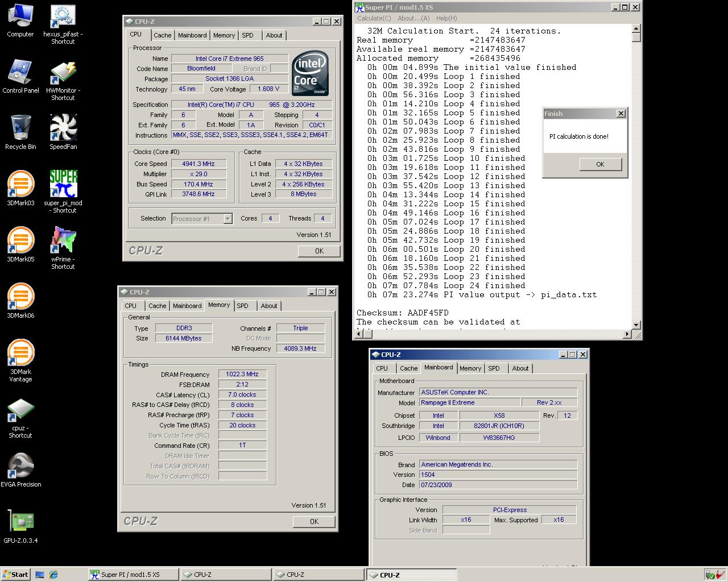The height and width of the screenshot is (582, 728).
Task: Click the Rampage II Extreme model field
Action: pyautogui.click(x=470, y=402)
